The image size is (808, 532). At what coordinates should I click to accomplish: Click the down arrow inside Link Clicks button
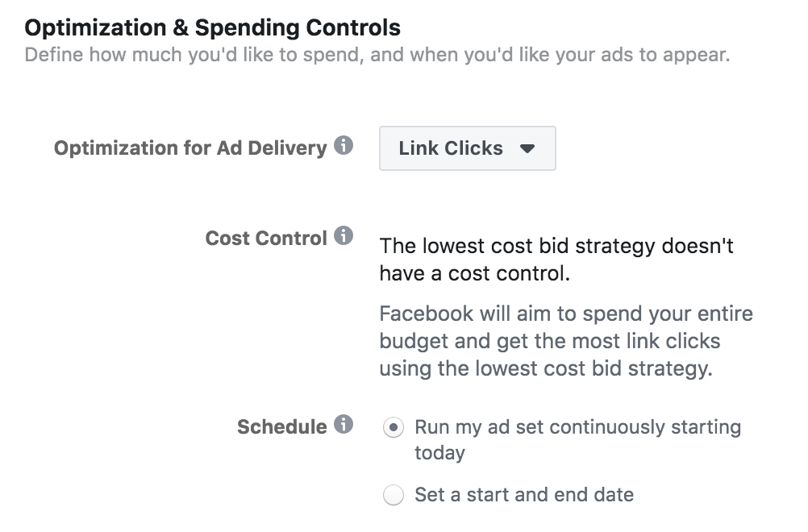point(527,149)
